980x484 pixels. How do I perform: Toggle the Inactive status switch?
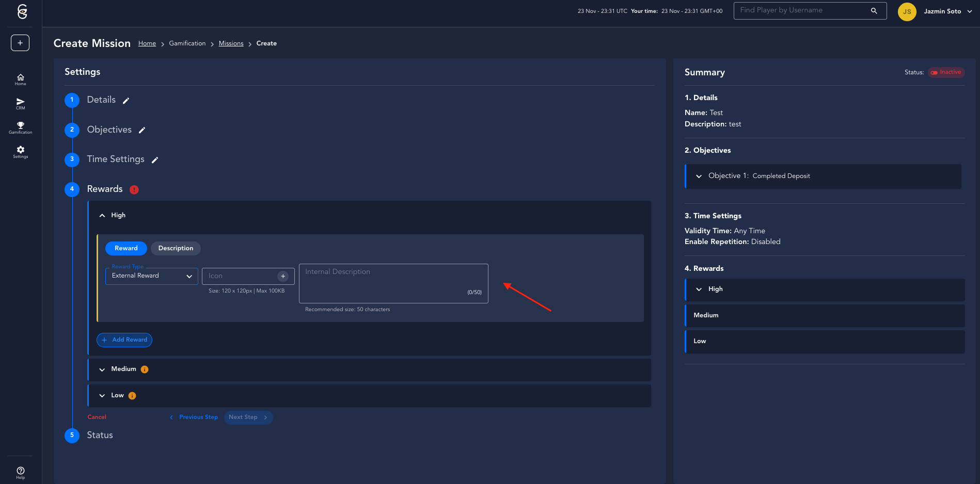click(x=934, y=73)
